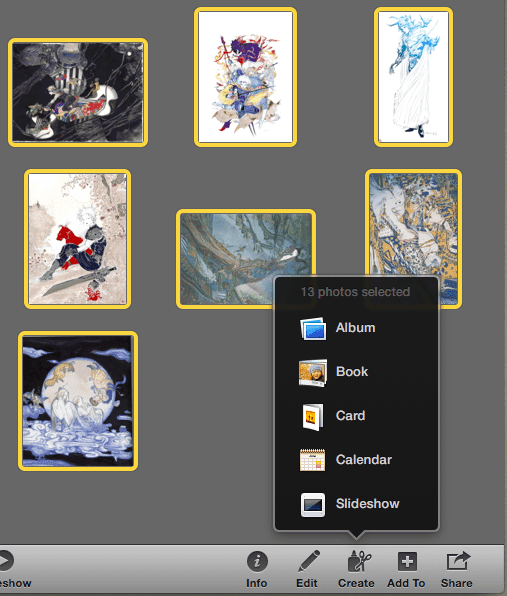Select the Edit pencil icon
Viewport: 507px width, 596px height.
[308, 561]
